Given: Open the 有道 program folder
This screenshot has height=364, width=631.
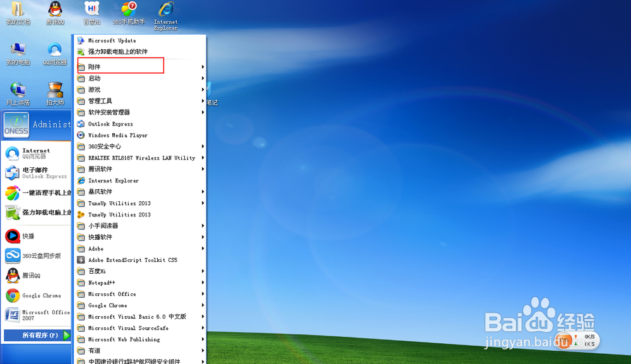Looking at the screenshot, I should tap(141, 350).
